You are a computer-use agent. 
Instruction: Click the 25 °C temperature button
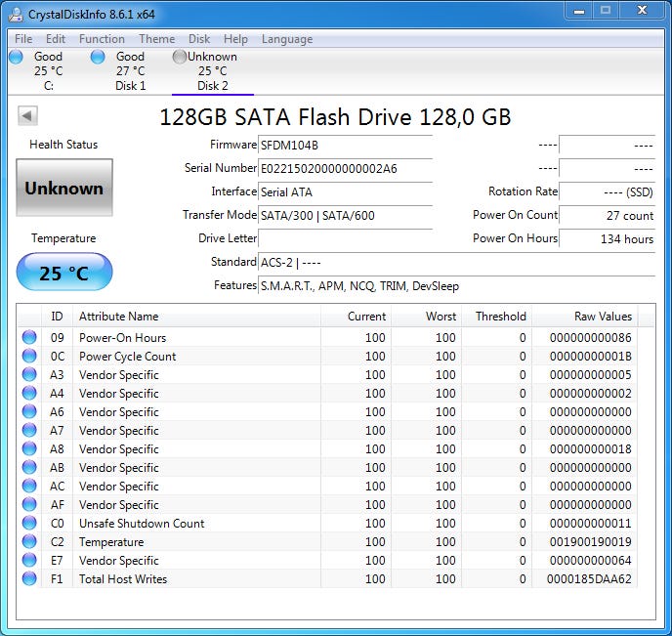point(64,273)
